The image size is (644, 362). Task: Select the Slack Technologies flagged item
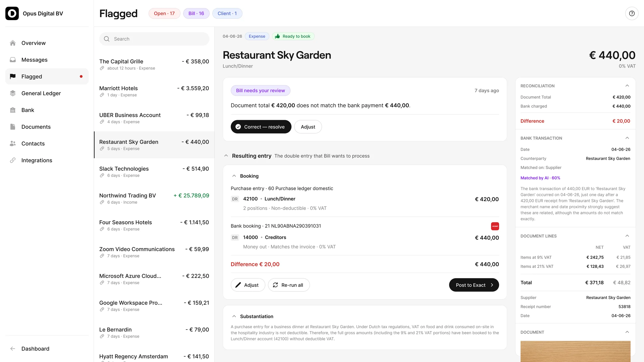pyautogui.click(x=154, y=172)
